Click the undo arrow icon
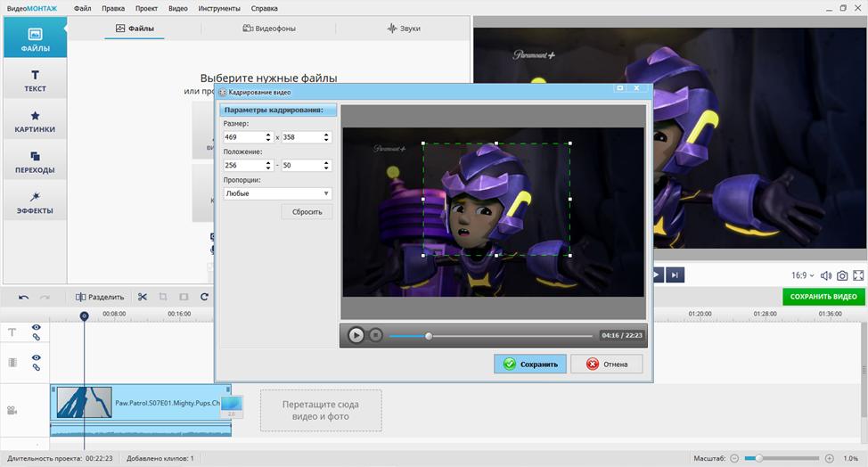The image size is (868, 467). (x=23, y=297)
